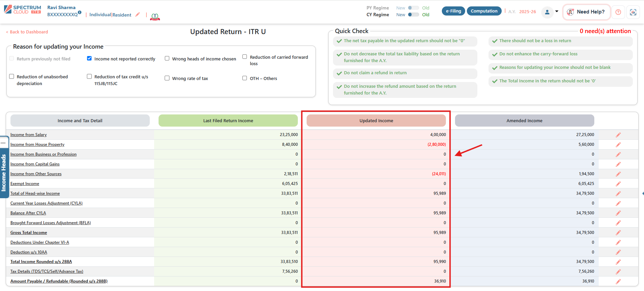
Task: Edit Current Year Losses Adjustment pencil icon
Action: click(618, 203)
